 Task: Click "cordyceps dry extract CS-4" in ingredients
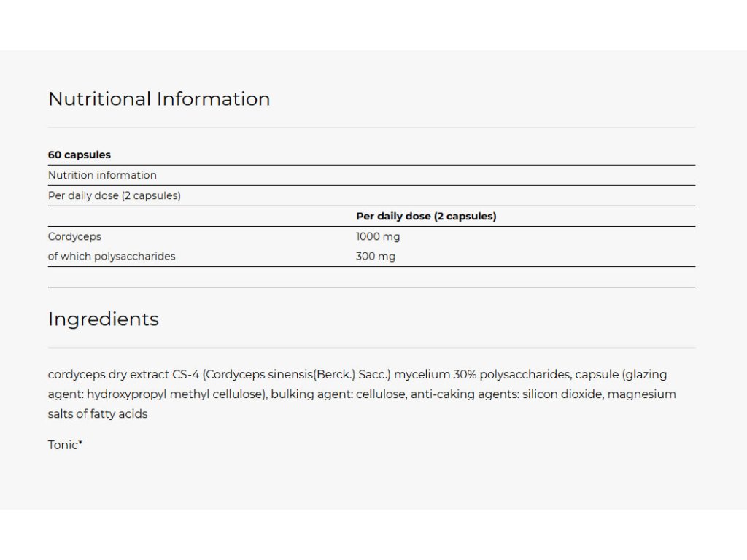point(123,375)
